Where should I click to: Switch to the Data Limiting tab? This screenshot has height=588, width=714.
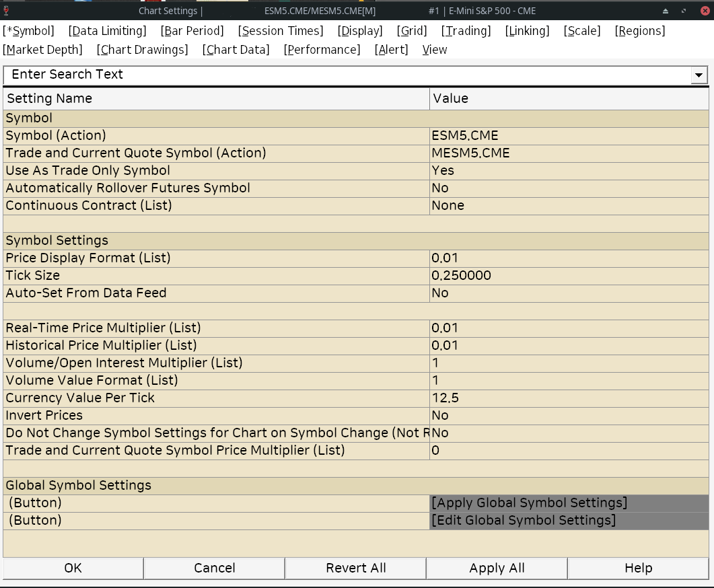108,31
